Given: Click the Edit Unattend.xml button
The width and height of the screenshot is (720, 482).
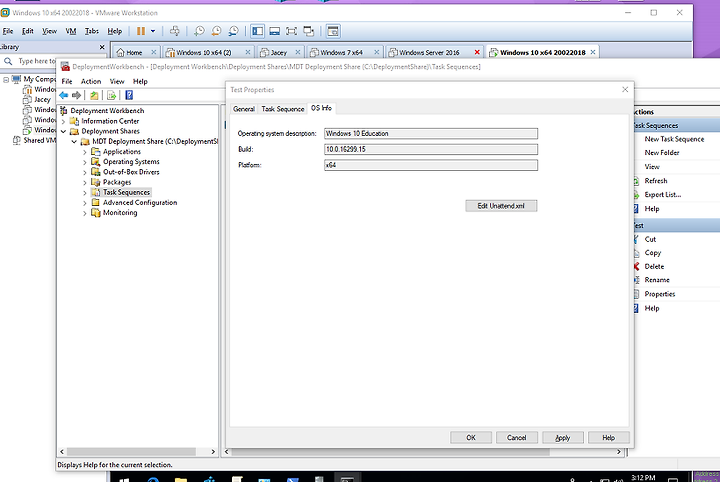Looking at the screenshot, I should tap(501, 206).
